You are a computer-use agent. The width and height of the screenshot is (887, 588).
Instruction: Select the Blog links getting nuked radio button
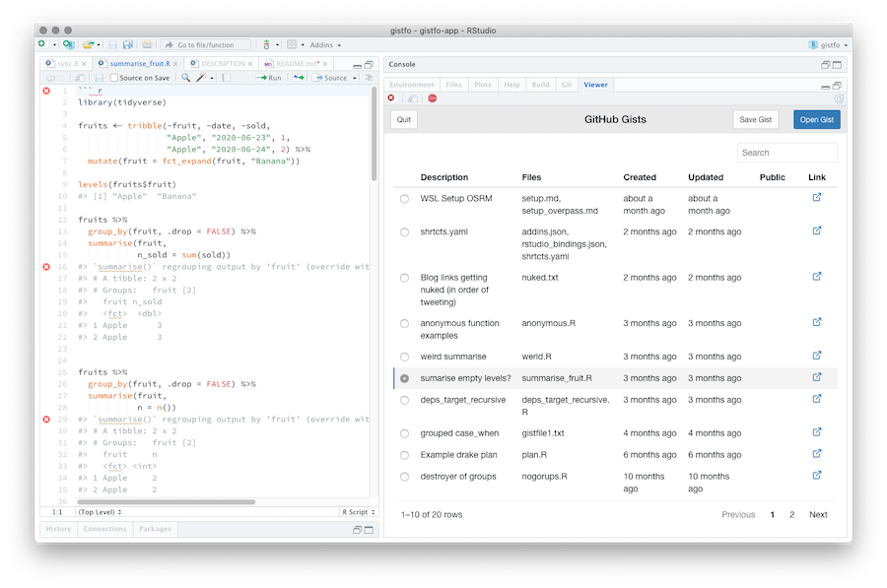404,278
